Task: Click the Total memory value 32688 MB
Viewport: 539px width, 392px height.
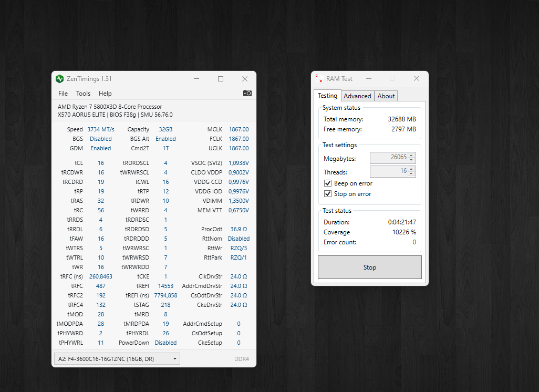Action: 402,119
